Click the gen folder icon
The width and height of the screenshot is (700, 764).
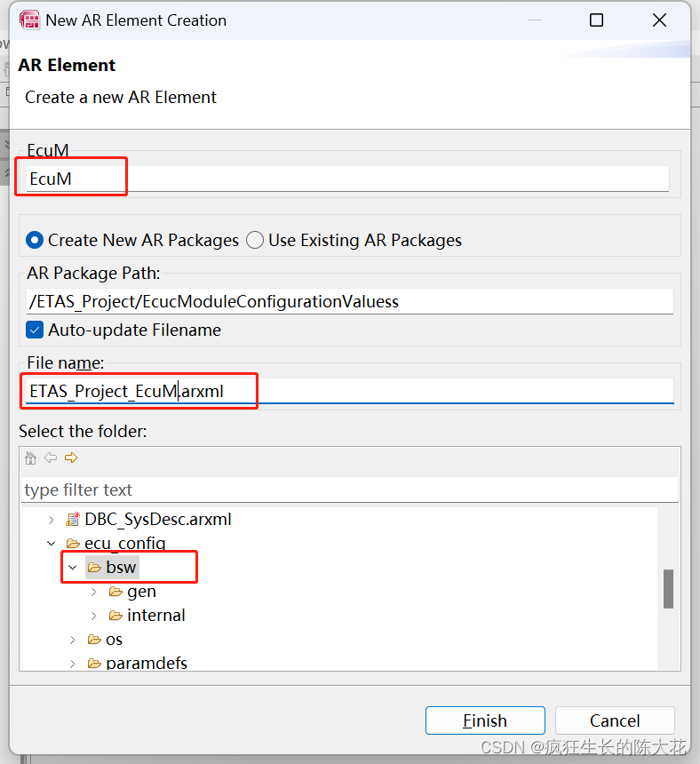pyautogui.click(x=115, y=591)
